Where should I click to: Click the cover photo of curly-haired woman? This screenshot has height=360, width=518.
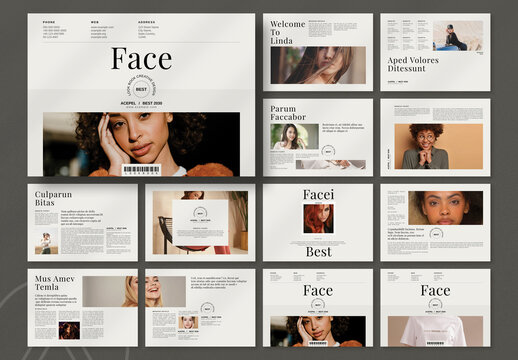click(x=141, y=144)
